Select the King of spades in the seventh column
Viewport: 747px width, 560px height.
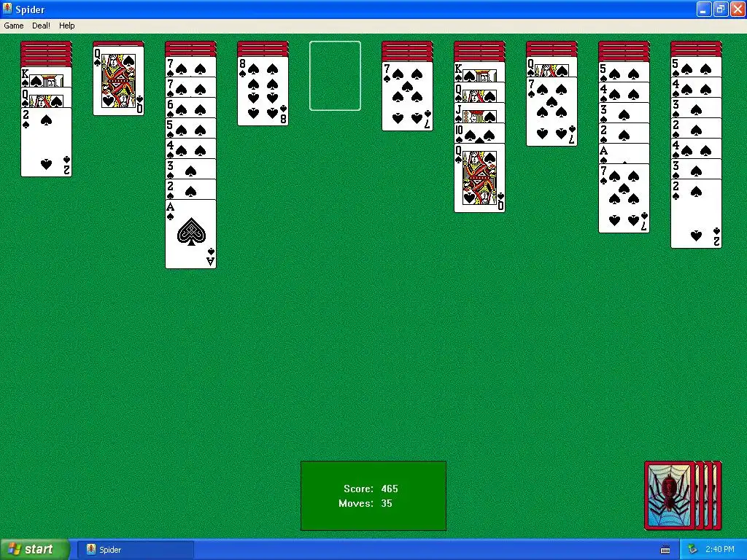(x=480, y=72)
